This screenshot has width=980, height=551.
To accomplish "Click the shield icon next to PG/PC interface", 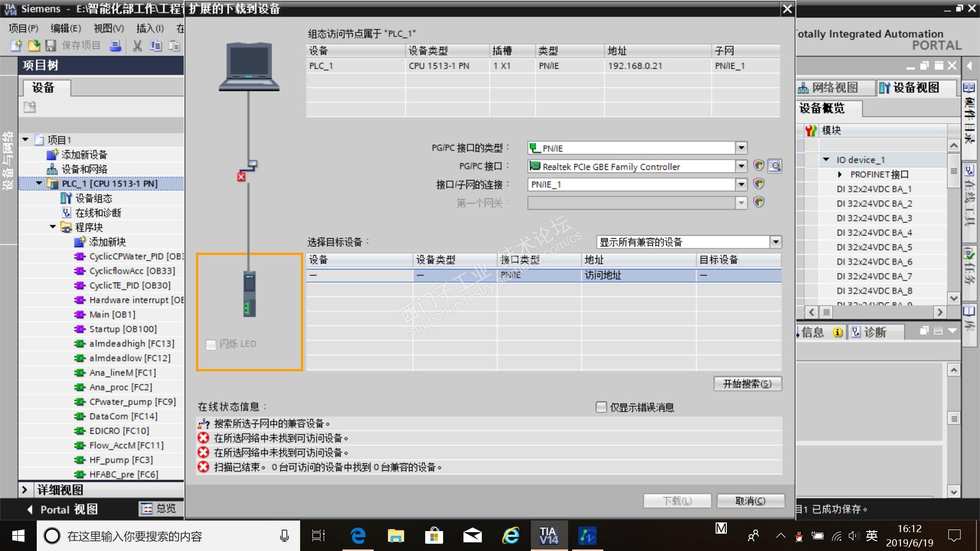I will click(758, 166).
